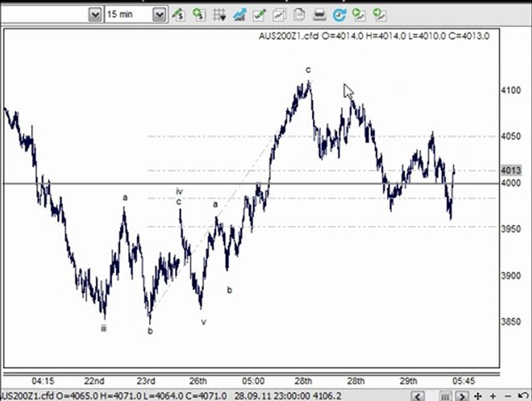Click the top wave label 'c' near 4100
The image size is (532, 401).
click(308, 70)
